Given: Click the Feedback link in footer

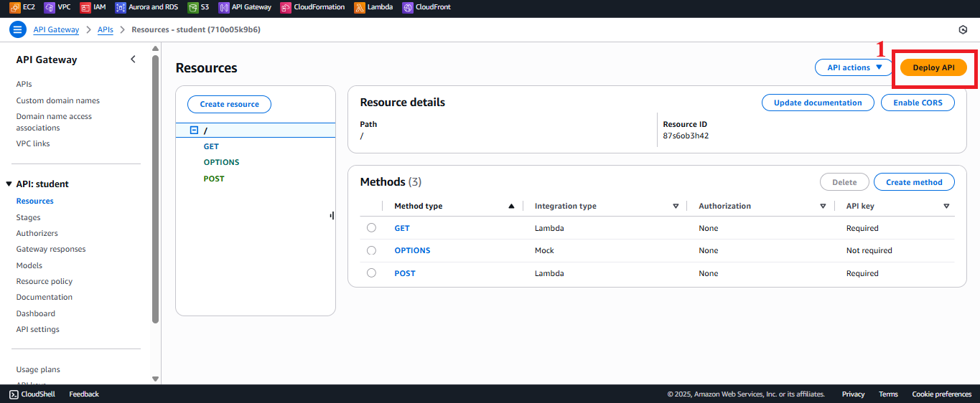Looking at the screenshot, I should (84, 394).
